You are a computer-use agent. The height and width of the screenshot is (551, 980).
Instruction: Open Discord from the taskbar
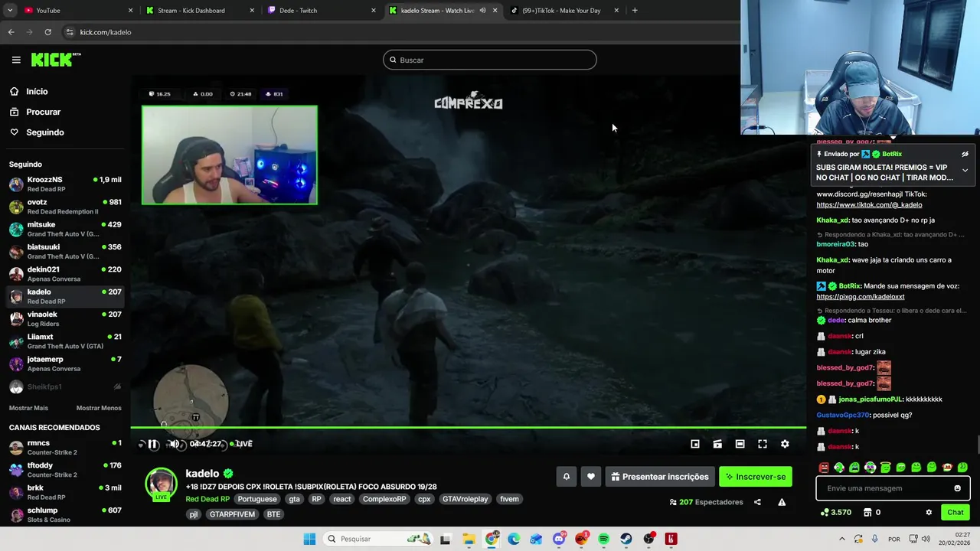pyautogui.click(x=559, y=539)
